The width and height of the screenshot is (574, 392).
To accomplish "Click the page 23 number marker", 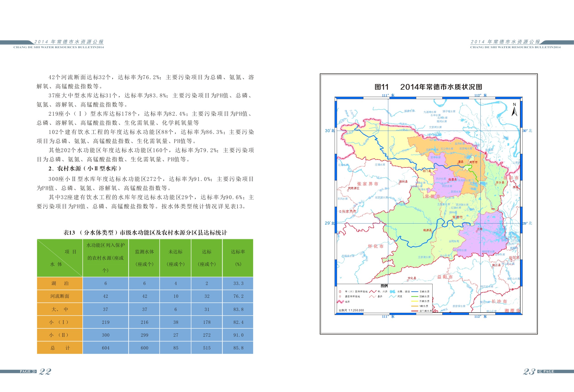I will [529, 371].
